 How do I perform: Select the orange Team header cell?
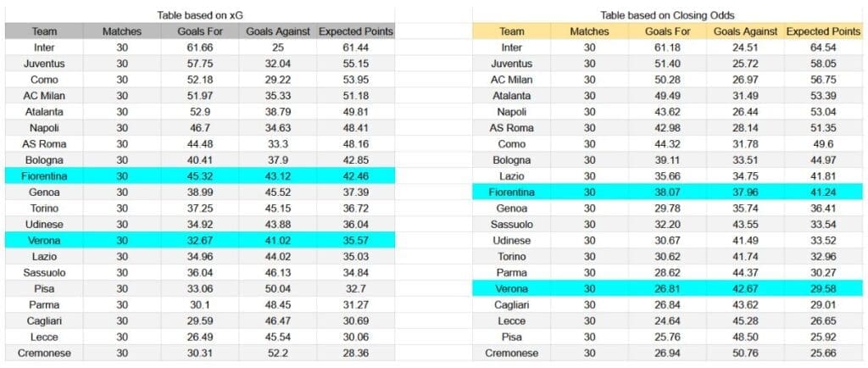coord(511,31)
